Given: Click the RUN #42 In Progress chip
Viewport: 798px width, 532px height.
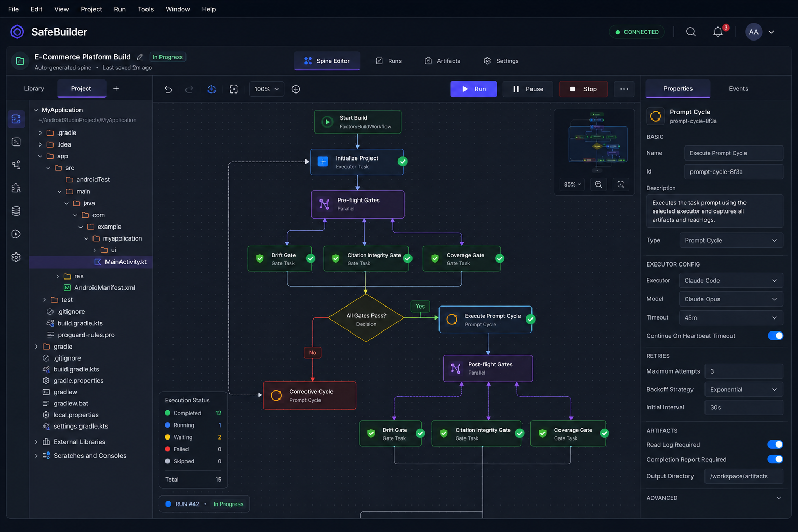Looking at the screenshot, I should tap(204, 504).
